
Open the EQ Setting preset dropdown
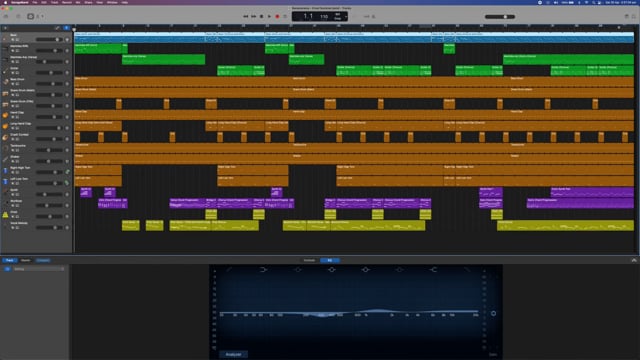pyautogui.click(x=38, y=269)
